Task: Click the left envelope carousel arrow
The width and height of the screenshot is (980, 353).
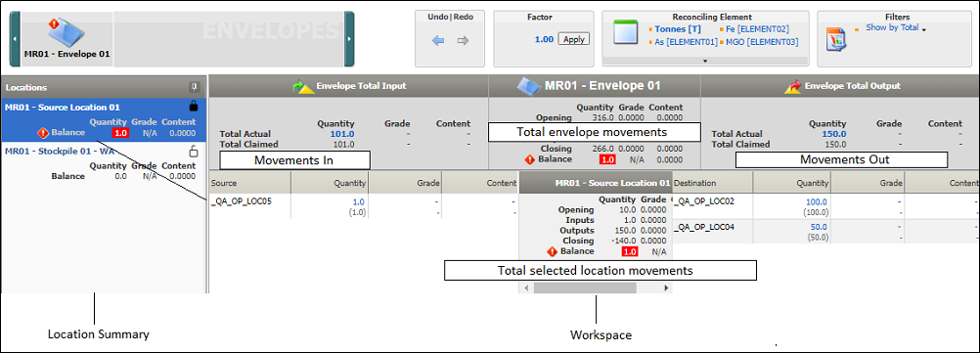Action: (15, 39)
